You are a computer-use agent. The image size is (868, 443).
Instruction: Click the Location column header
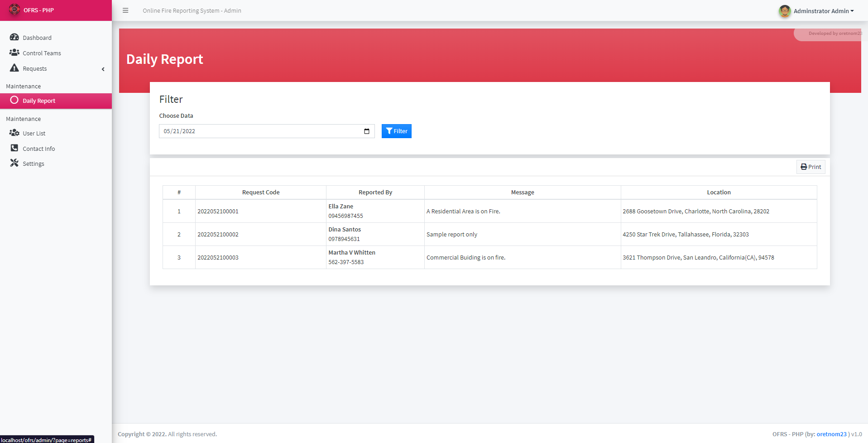(x=719, y=192)
